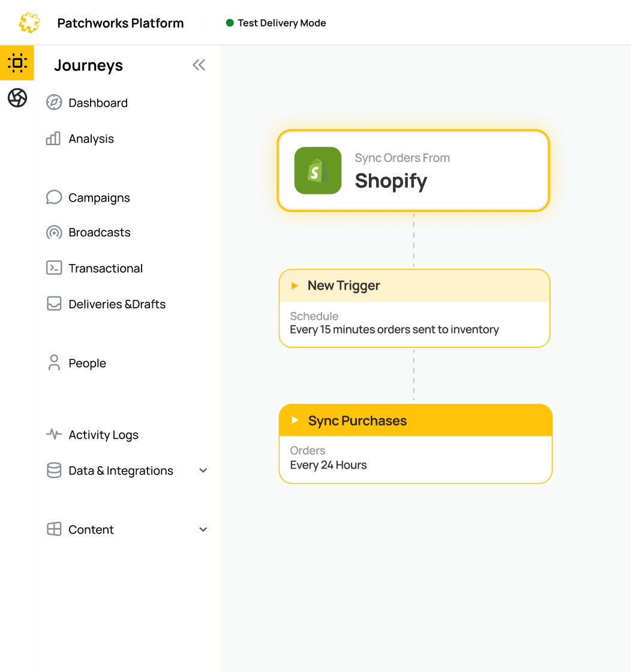Image resolution: width=631 pixels, height=672 pixels.
Task: Open Deliveries & Drafts
Action: tap(117, 304)
